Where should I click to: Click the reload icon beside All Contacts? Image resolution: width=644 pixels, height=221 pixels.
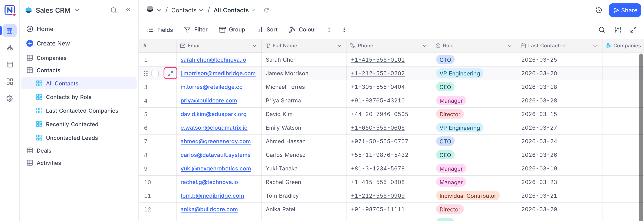[266, 10]
